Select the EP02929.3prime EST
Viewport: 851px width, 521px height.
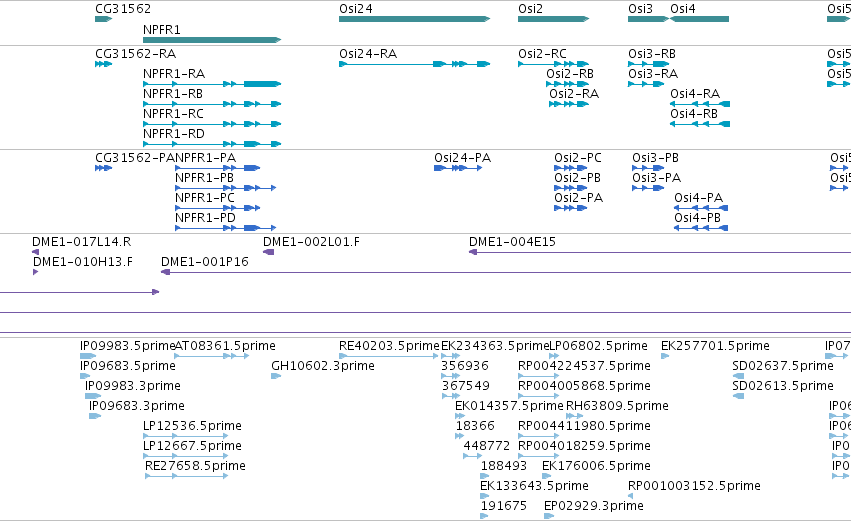pos(549,516)
